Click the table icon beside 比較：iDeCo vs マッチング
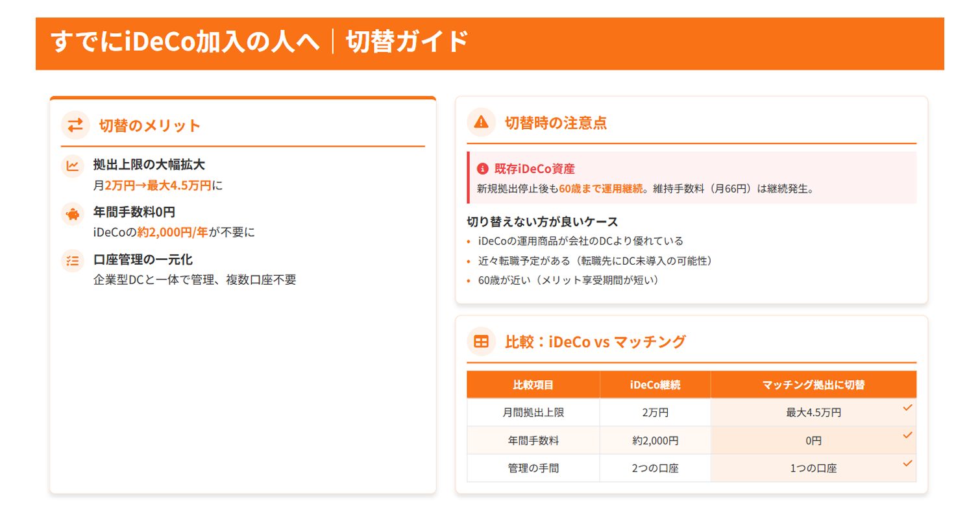 pyautogui.click(x=481, y=342)
